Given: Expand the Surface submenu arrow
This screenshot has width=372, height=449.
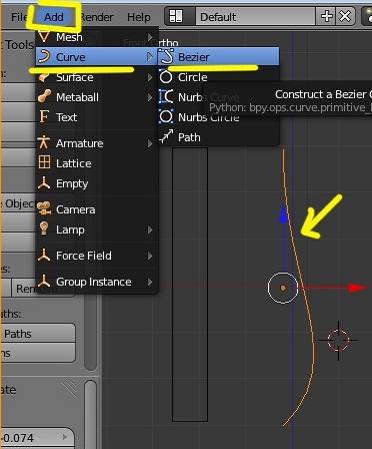Looking at the screenshot, I should coord(150,77).
